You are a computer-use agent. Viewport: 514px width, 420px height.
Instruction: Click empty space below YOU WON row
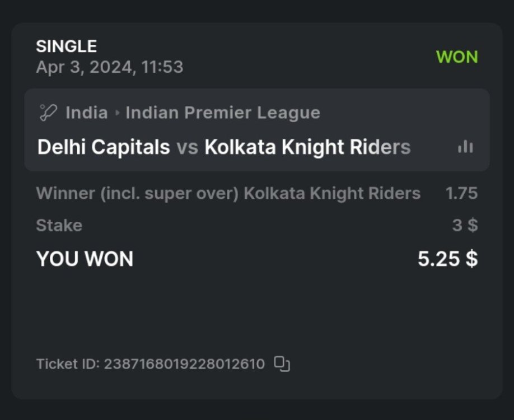tap(256, 308)
